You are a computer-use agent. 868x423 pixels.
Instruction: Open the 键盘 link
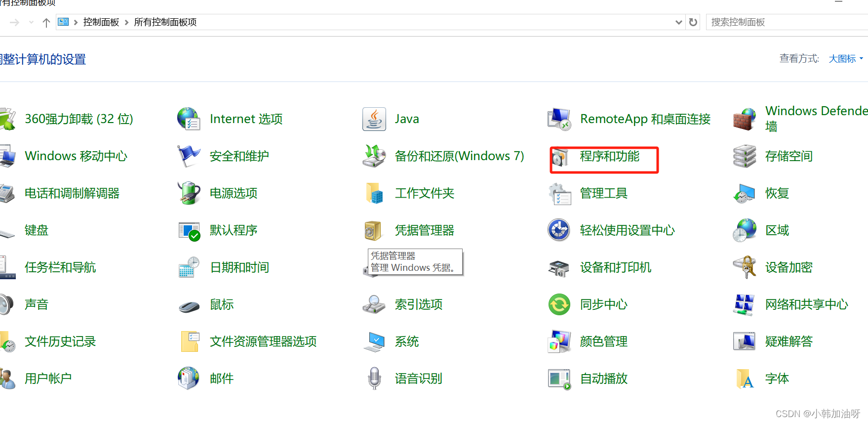pos(37,230)
